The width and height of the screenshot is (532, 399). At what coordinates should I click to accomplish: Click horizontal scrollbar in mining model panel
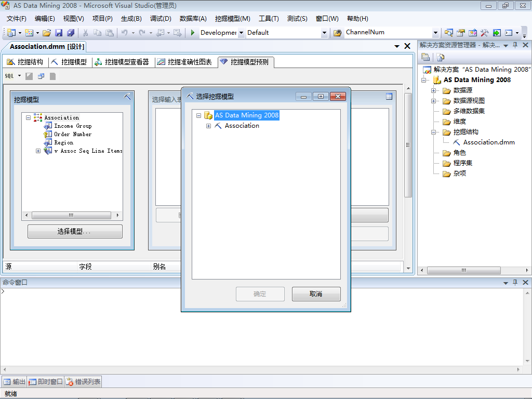point(72,215)
